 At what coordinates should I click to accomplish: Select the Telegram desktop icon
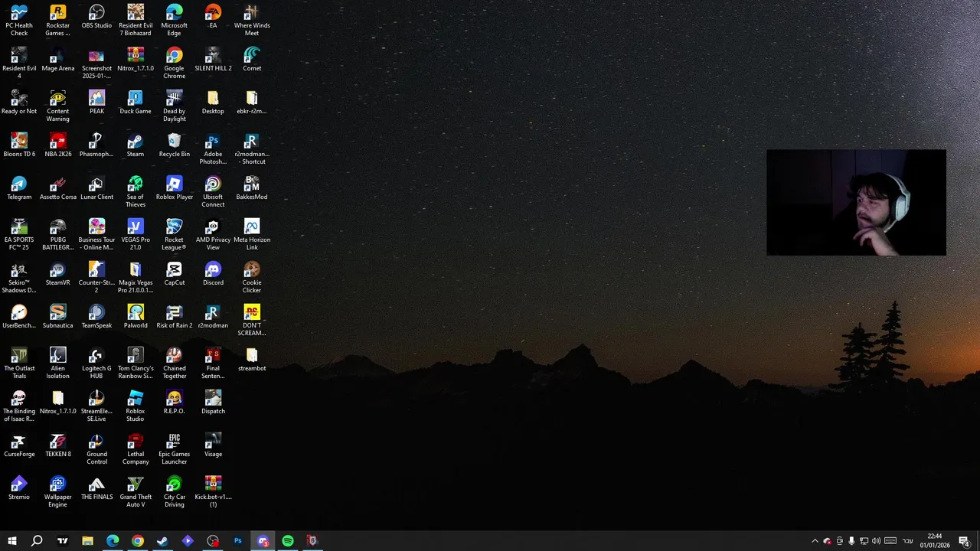19,188
